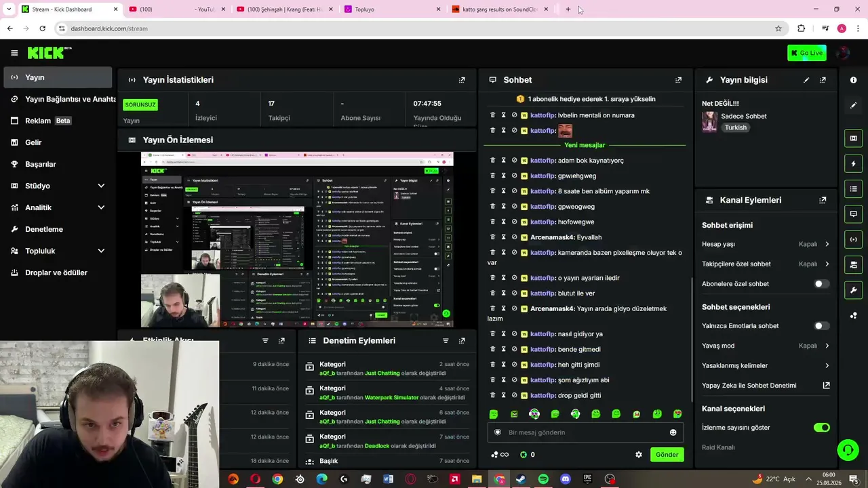Toggle the lightning bolt panel icon in right rail
The height and width of the screenshot is (488, 868).
coord(853,163)
